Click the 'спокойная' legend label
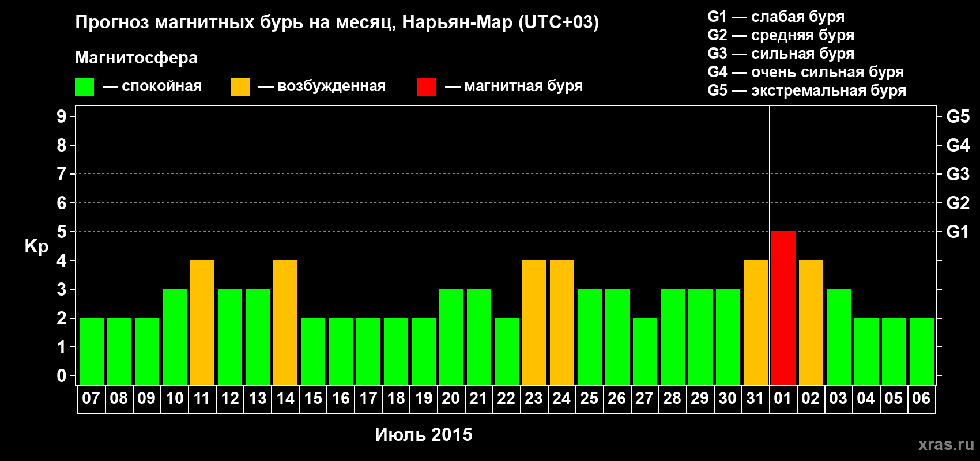 click(162, 86)
